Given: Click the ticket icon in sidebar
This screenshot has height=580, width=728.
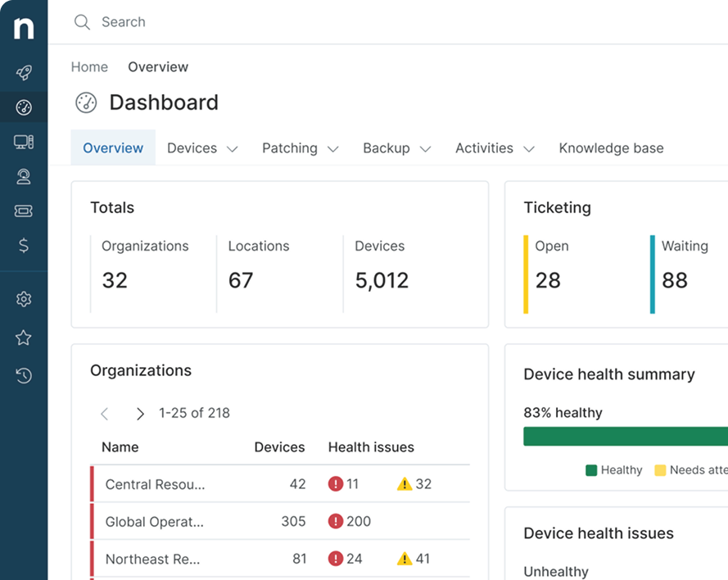Looking at the screenshot, I should click(x=24, y=211).
